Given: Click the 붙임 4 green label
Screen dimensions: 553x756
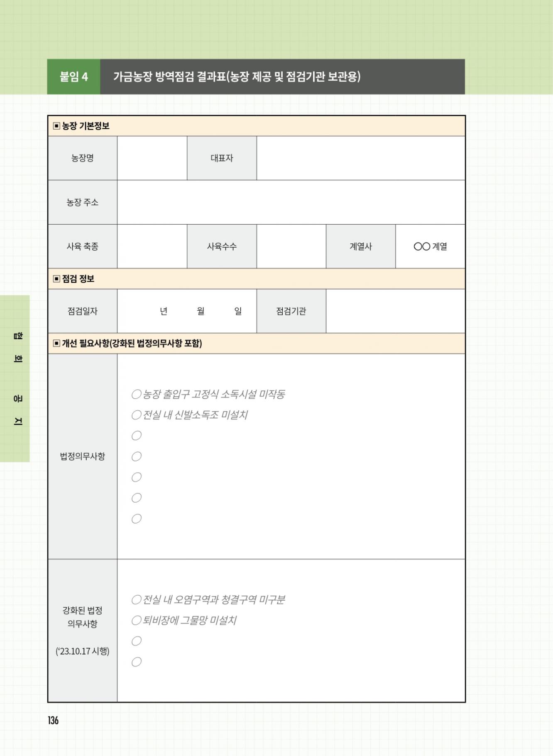Looking at the screenshot, I should coord(73,77).
